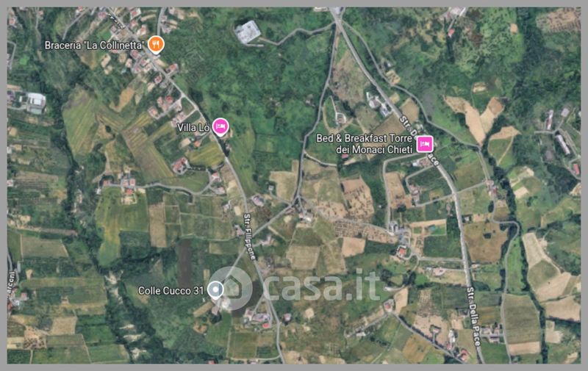Screen dimensions: 588x371
Task: Click the casa.it house logo watermark
Action: pos(232,288)
